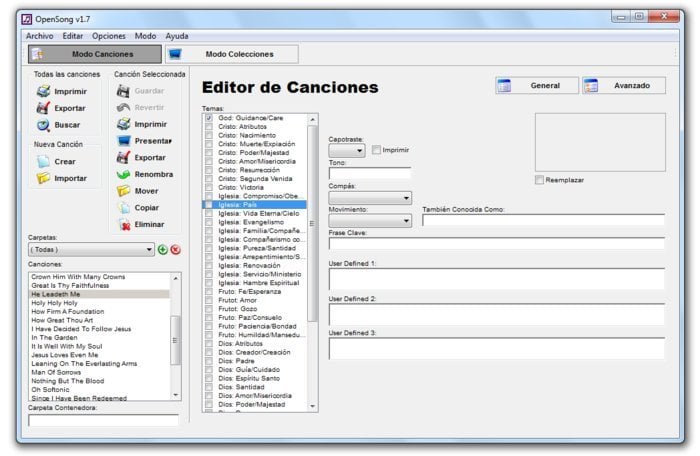
Task: Expand the Capotraste dropdown
Action: [x=347, y=151]
